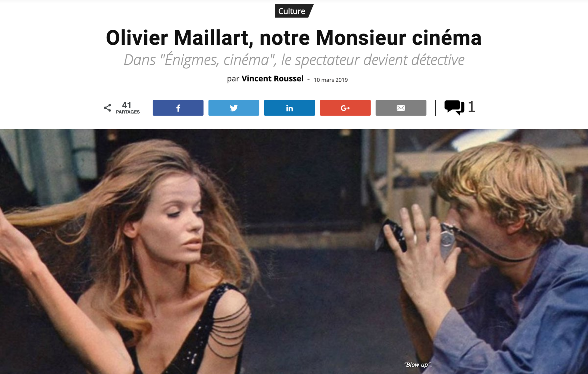Click the comment count number 1
Viewport: 588px width, 374px height.
click(472, 107)
